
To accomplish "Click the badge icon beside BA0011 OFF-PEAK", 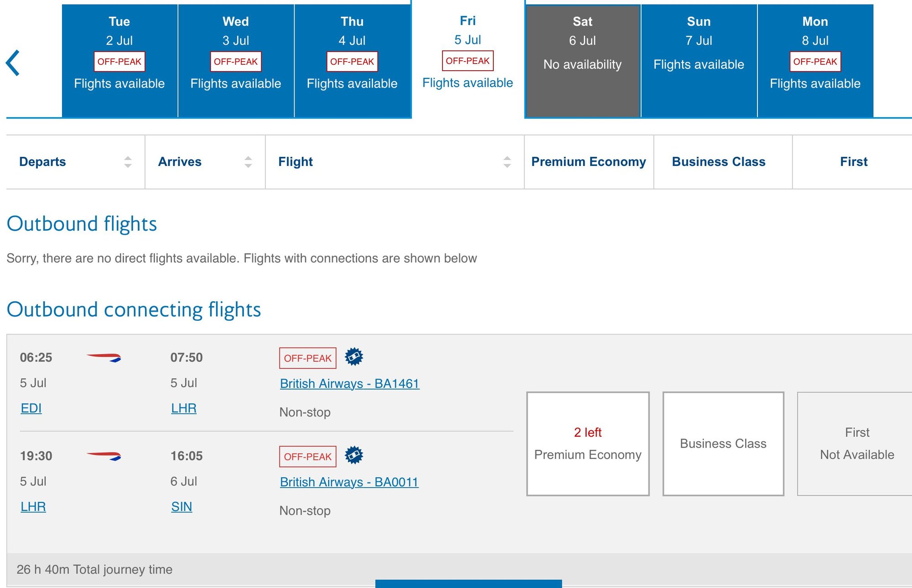I will (354, 455).
